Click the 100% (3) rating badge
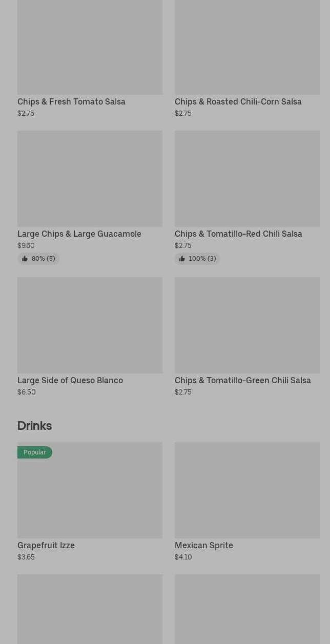Viewport: 330px width, 644px height. [202, 259]
